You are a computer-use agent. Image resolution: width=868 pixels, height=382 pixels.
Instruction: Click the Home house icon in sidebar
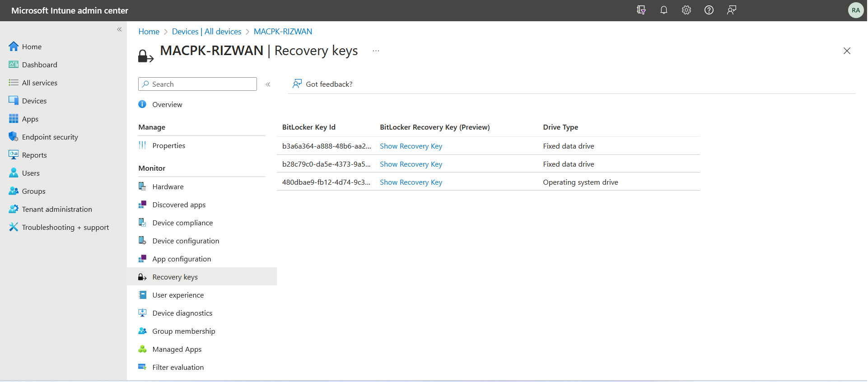(x=14, y=46)
